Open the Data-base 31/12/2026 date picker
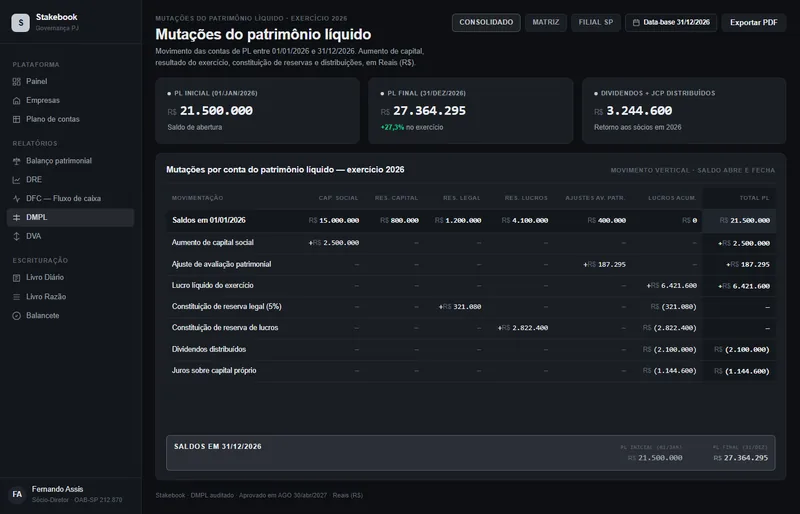800x514 pixels. (x=670, y=22)
